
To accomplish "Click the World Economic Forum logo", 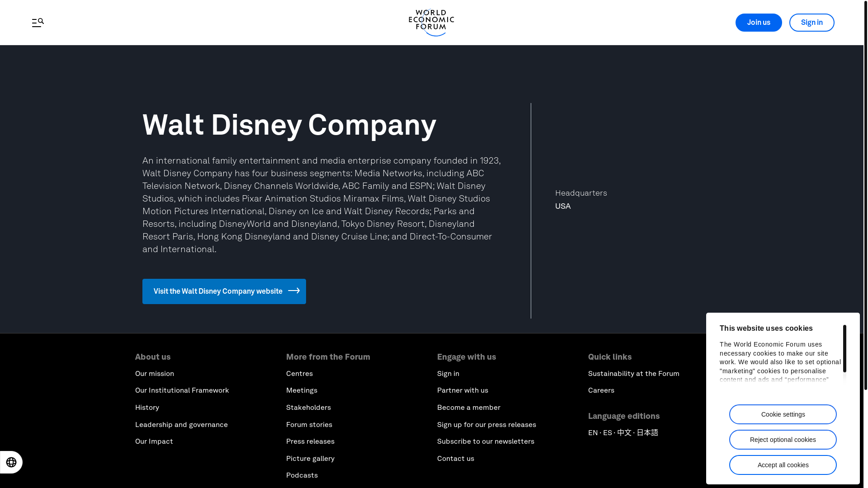I will point(431,23).
